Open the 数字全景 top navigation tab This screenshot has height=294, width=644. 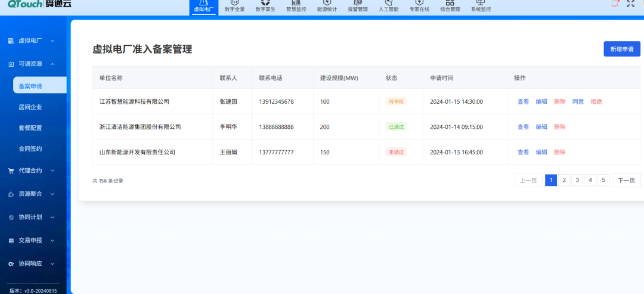pos(235,7)
